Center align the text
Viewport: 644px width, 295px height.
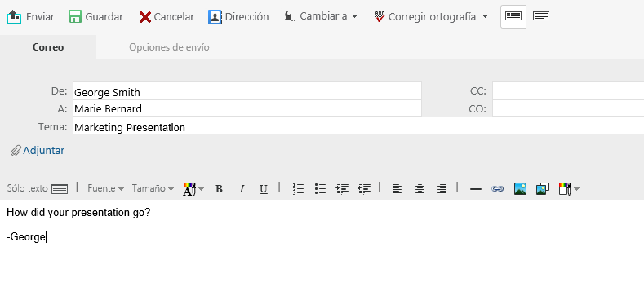(420, 189)
